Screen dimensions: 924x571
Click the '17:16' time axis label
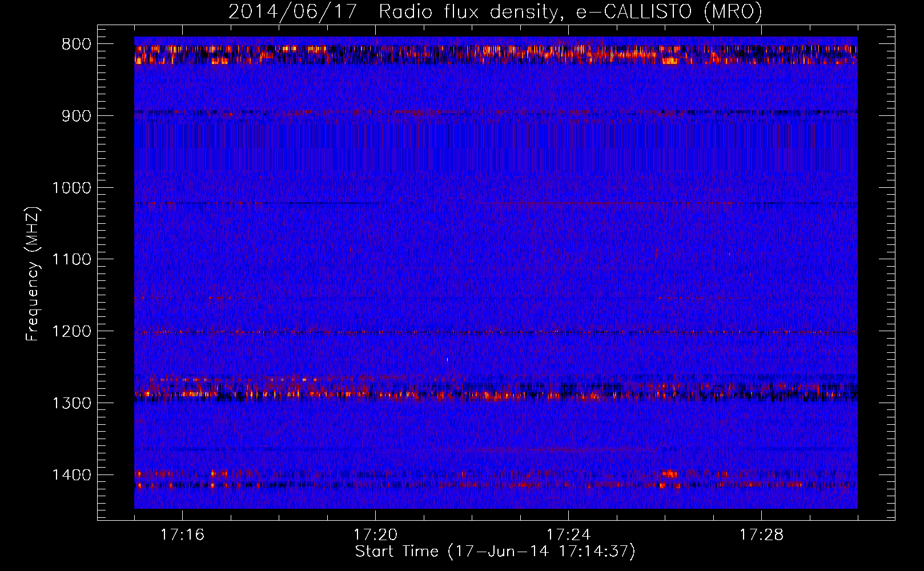[x=182, y=535]
